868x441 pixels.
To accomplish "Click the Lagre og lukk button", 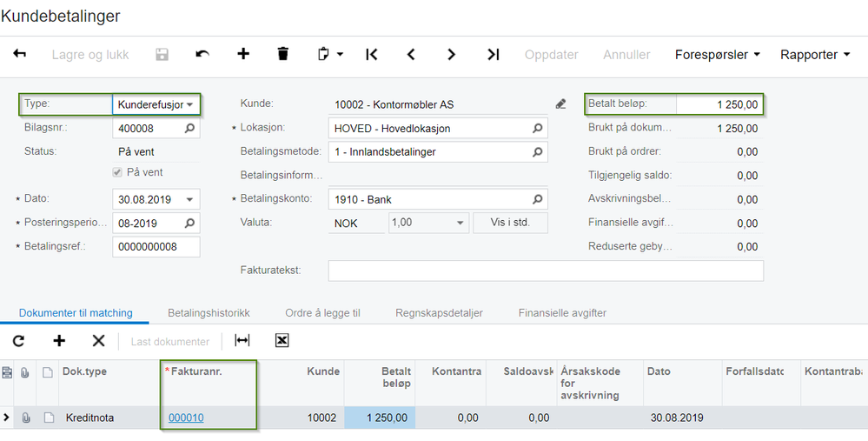I will [x=90, y=55].
